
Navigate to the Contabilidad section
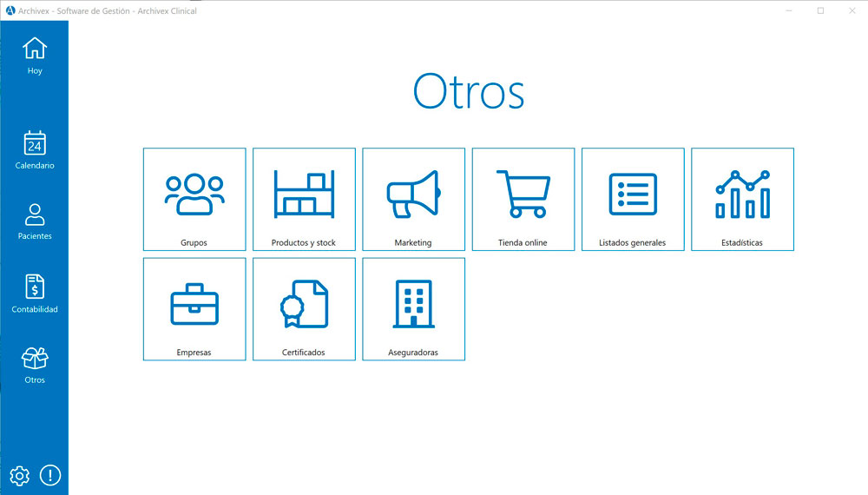pyautogui.click(x=35, y=294)
